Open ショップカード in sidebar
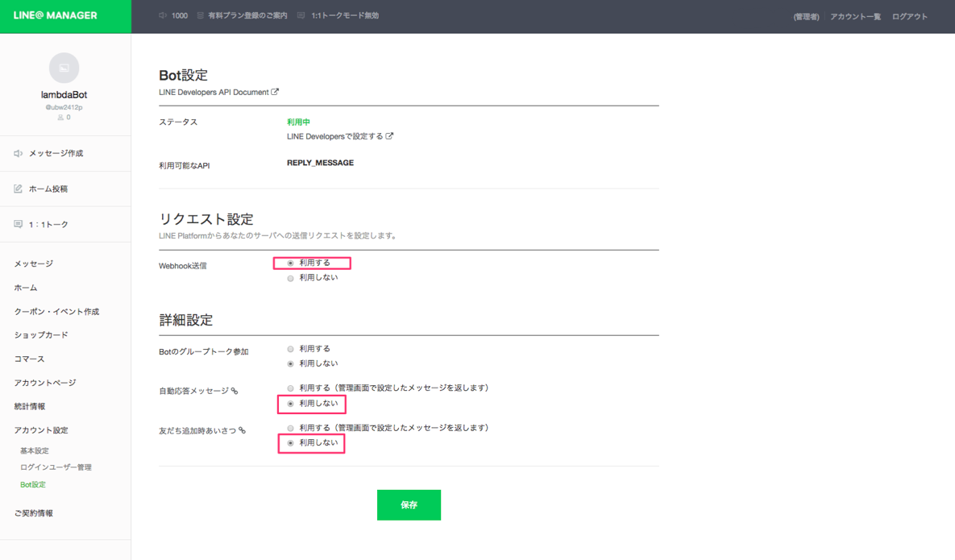The image size is (955, 560). pos(41,334)
